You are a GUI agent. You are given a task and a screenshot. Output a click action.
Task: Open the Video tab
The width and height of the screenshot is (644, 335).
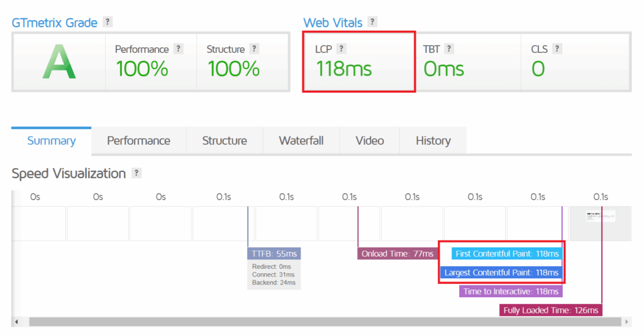click(x=370, y=141)
